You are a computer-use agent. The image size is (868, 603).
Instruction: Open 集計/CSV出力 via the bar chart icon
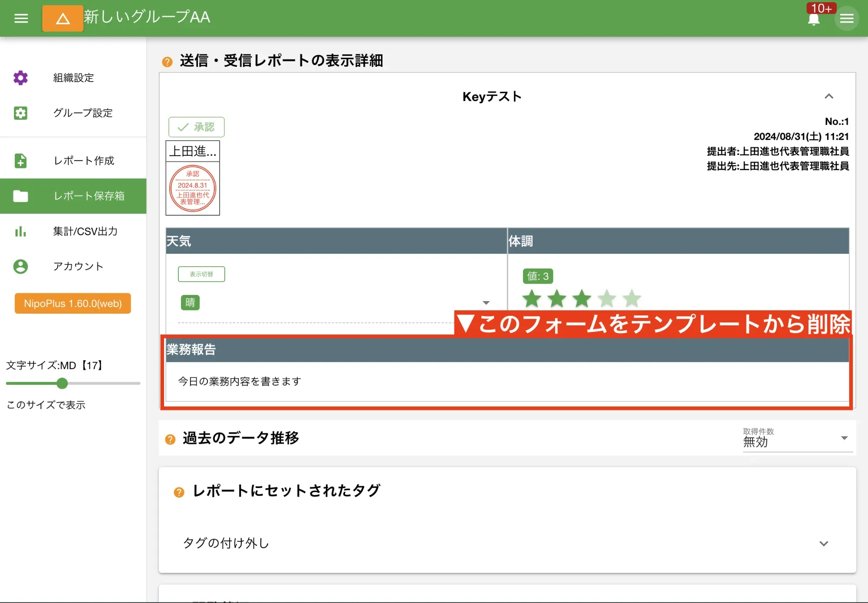click(x=20, y=232)
